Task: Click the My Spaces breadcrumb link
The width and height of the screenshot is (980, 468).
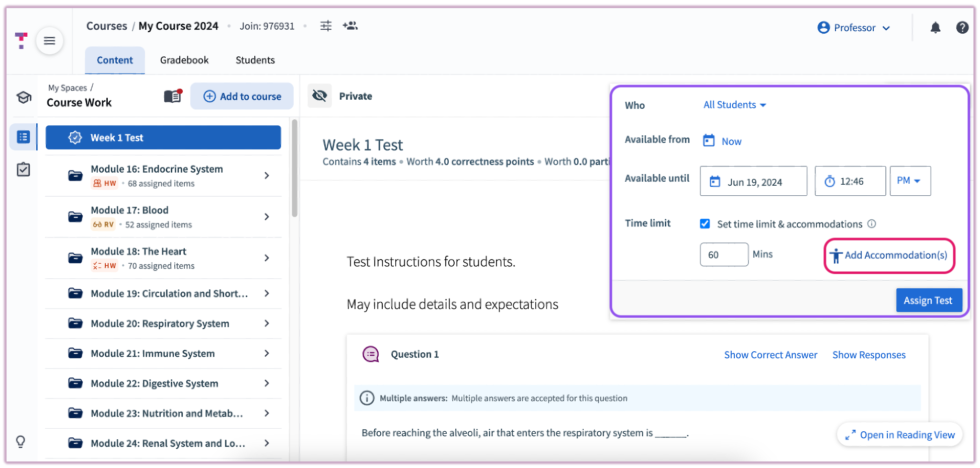Action: tap(67, 88)
